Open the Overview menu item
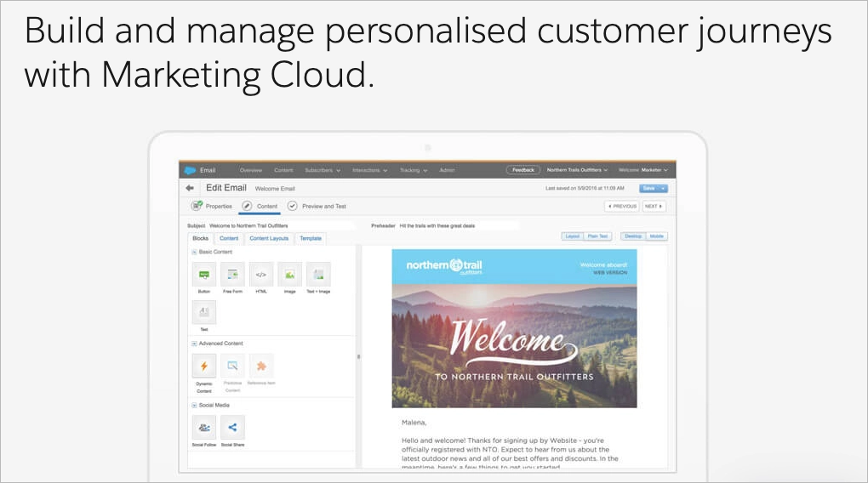The width and height of the screenshot is (868, 483). pyautogui.click(x=251, y=170)
